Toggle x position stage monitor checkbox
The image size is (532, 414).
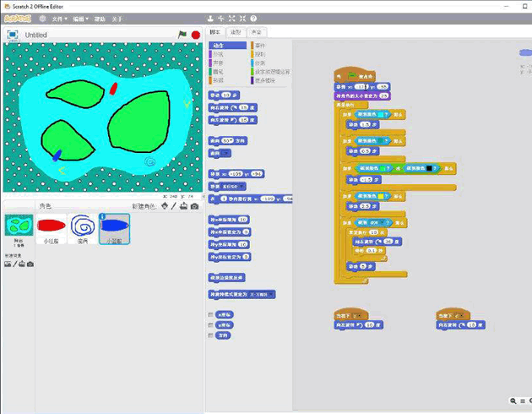click(x=211, y=314)
